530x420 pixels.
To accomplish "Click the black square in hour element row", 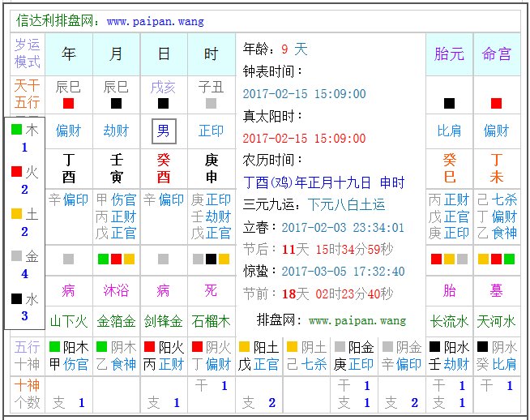I will pos(211,259).
